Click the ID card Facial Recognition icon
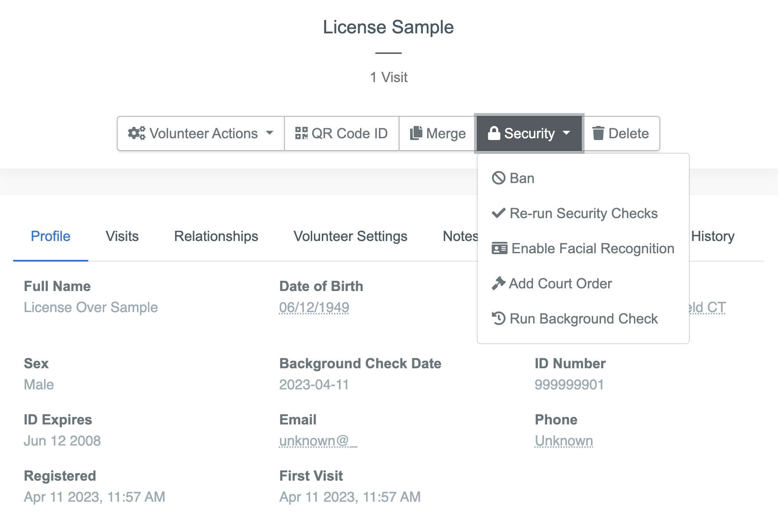This screenshot has width=778, height=532. click(x=500, y=248)
